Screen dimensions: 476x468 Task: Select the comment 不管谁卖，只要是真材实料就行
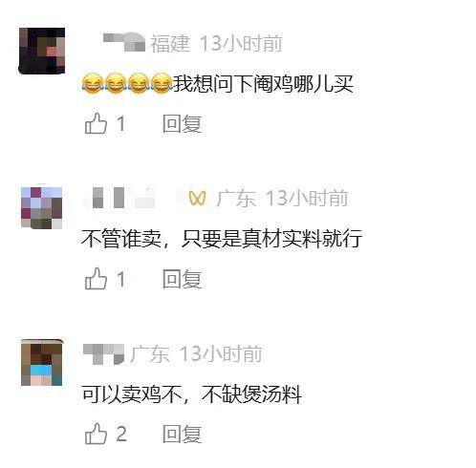click(x=222, y=239)
